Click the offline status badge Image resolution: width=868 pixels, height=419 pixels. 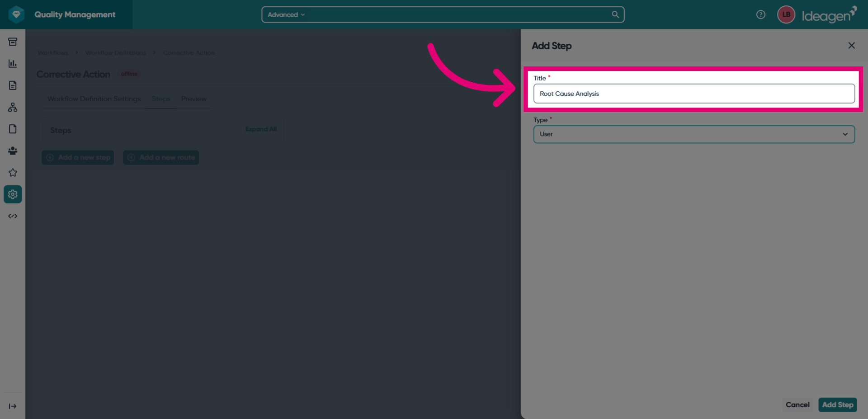(129, 74)
